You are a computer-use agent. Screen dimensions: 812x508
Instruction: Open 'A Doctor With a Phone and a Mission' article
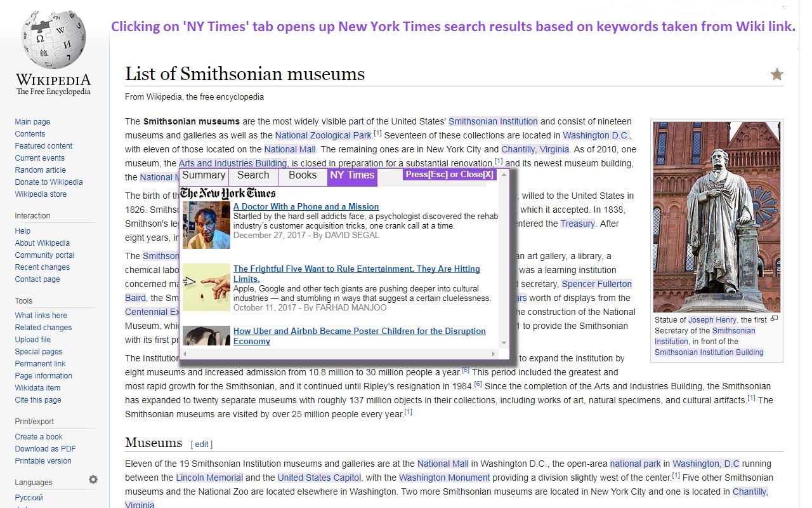click(x=306, y=206)
